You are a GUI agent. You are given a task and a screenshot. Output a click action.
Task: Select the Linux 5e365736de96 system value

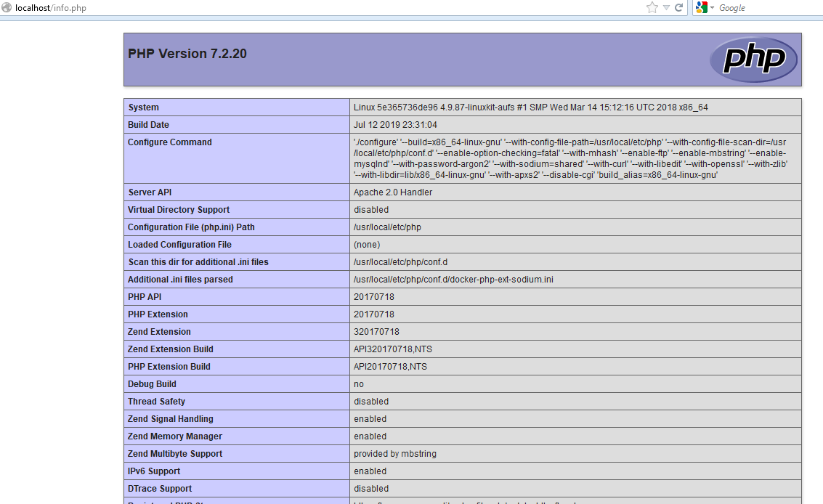click(531, 107)
